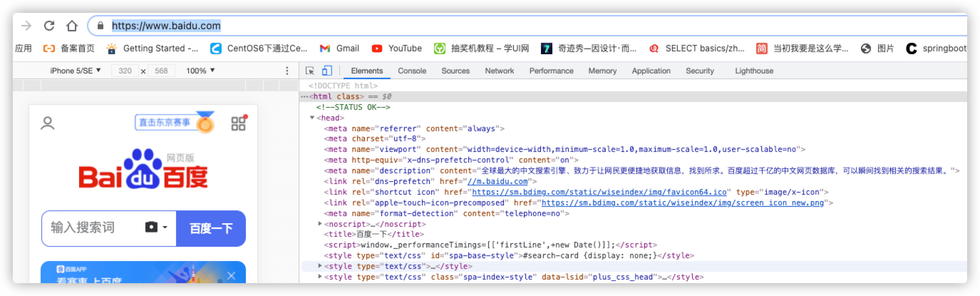Follow the screen_icon_new.png href link
980x296 pixels.
682,203
